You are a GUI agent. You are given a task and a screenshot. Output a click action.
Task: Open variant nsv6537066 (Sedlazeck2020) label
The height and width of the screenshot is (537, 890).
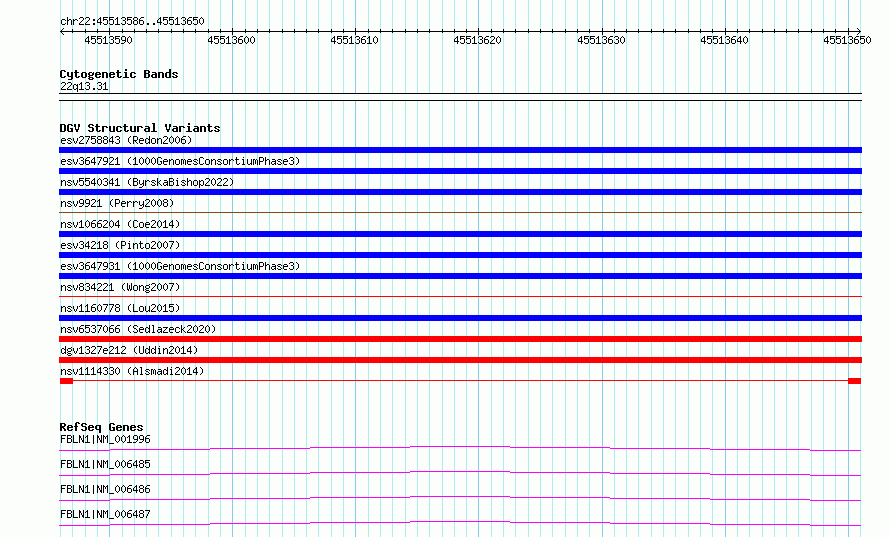pos(138,329)
